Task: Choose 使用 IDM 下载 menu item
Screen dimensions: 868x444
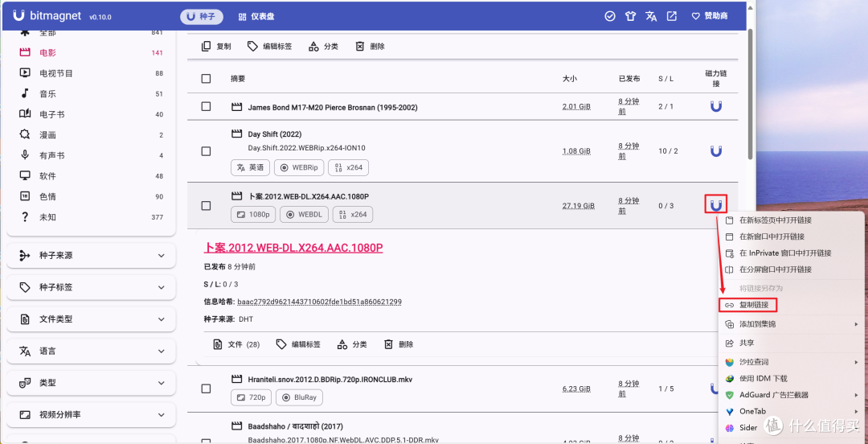Action: point(791,379)
